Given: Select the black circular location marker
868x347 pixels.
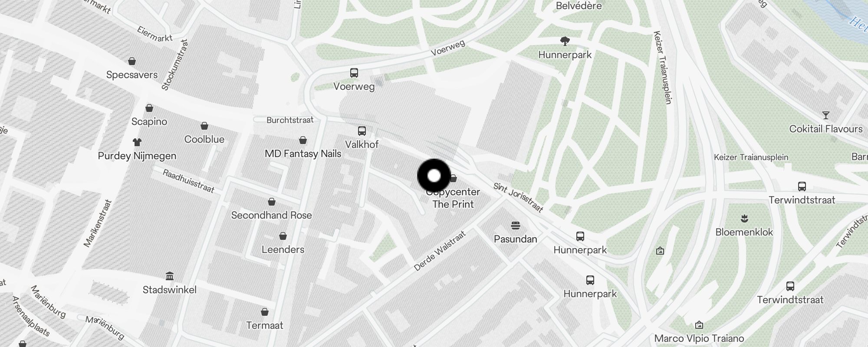Looking at the screenshot, I should click(x=434, y=176).
